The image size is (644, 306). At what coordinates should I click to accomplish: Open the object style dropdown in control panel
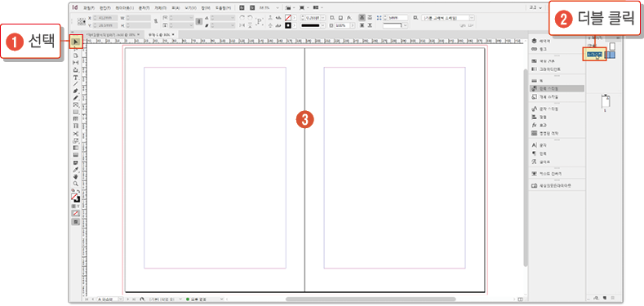(472, 18)
